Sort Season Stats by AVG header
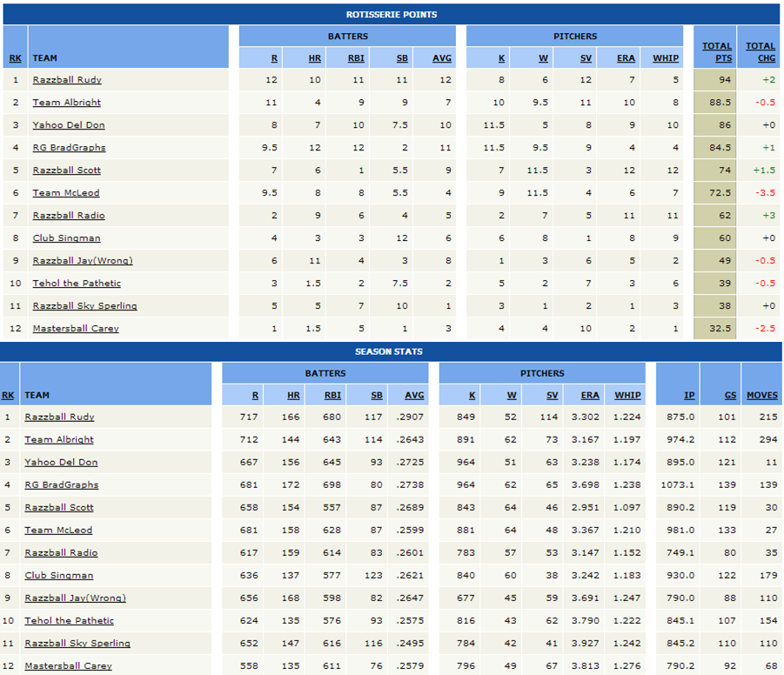The width and height of the screenshot is (784, 675). tap(414, 395)
